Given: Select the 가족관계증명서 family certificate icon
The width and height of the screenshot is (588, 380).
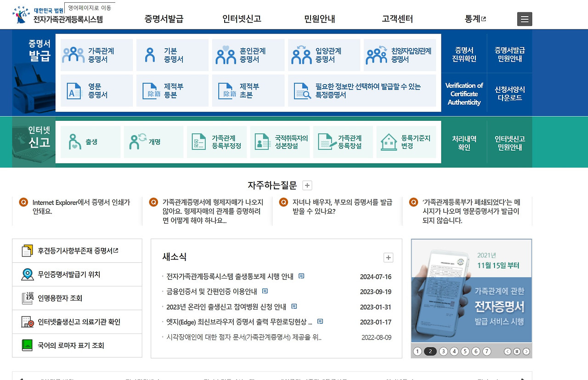Looking at the screenshot, I should tap(73, 55).
